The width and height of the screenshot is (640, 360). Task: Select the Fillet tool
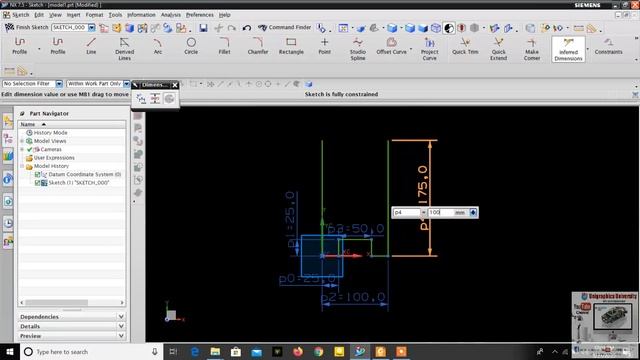tap(224, 46)
